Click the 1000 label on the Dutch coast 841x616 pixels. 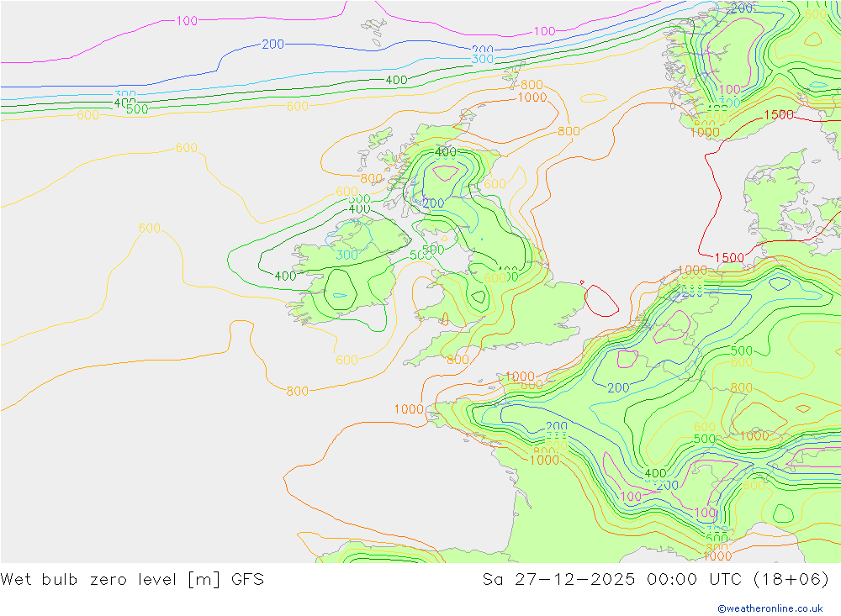692,270
